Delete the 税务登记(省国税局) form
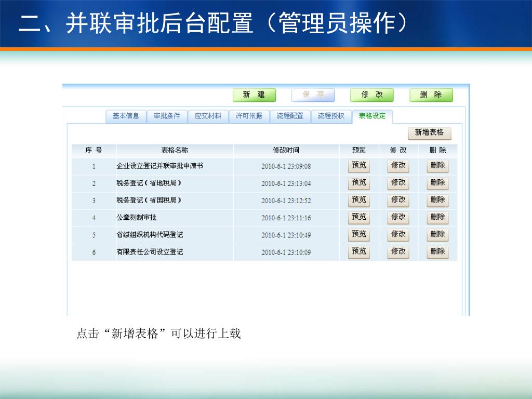The height and width of the screenshot is (399, 532). pyautogui.click(x=437, y=200)
